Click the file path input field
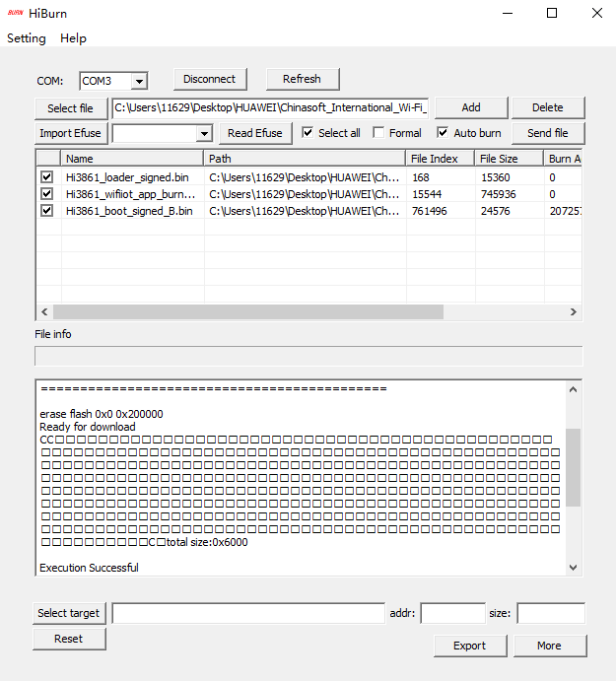 coord(270,107)
